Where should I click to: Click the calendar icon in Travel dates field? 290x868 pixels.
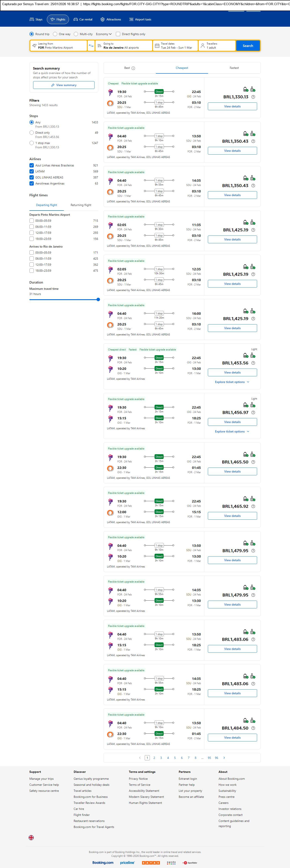click(157, 46)
